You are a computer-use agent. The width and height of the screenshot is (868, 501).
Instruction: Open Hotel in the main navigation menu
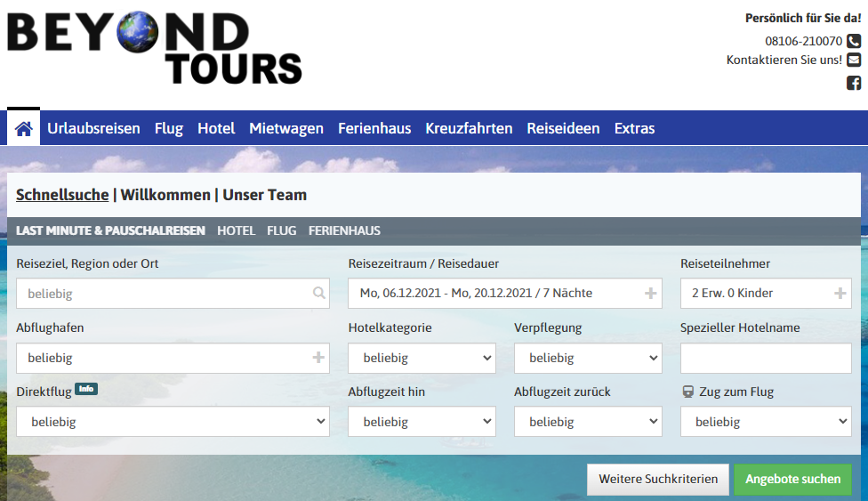tap(216, 128)
